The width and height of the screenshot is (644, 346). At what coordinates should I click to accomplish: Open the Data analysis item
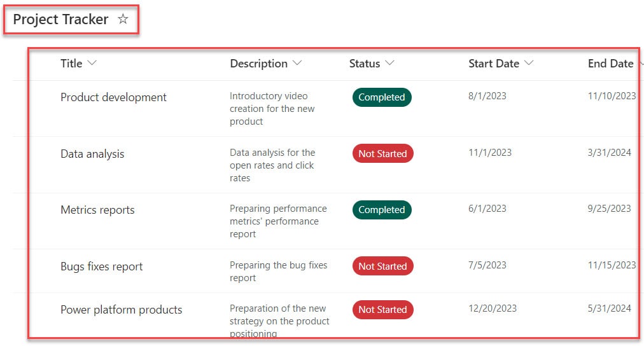[92, 154]
